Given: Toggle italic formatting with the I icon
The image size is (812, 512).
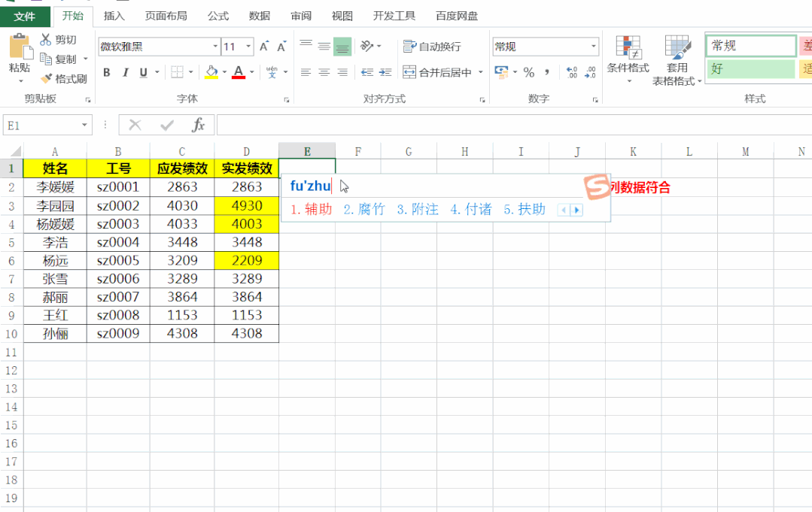Looking at the screenshot, I should 124,72.
